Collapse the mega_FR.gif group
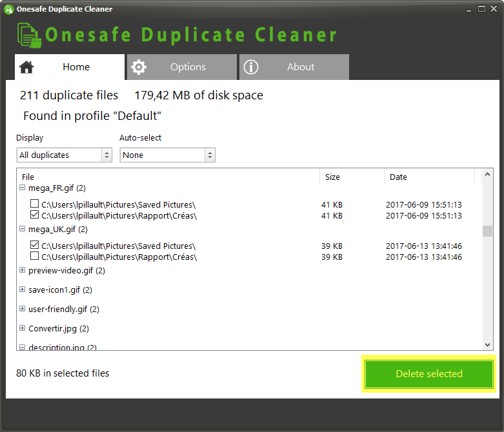Image resolution: width=504 pixels, height=432 pixels. point(22,187)
